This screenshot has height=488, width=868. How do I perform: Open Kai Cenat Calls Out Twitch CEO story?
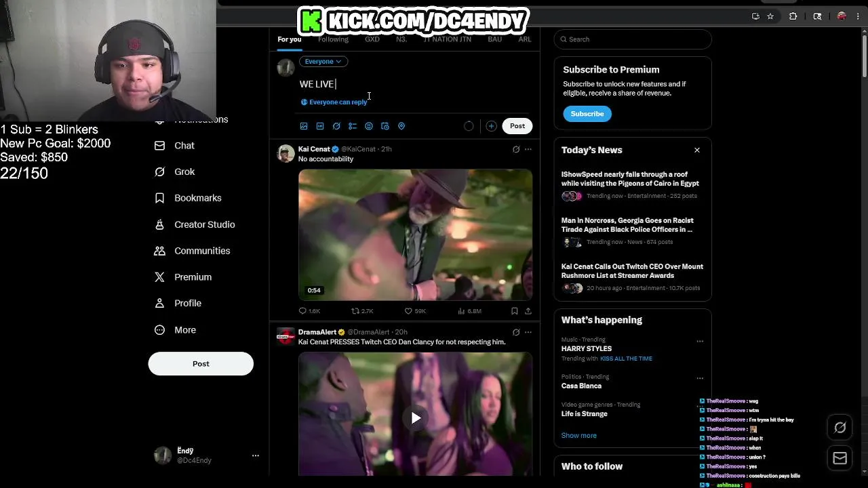coord(632,271)
